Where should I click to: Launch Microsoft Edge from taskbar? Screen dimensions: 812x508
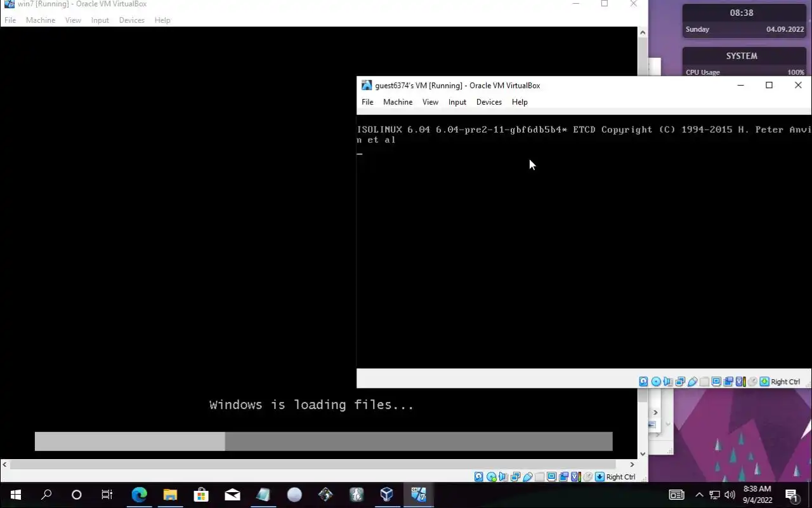139,495
